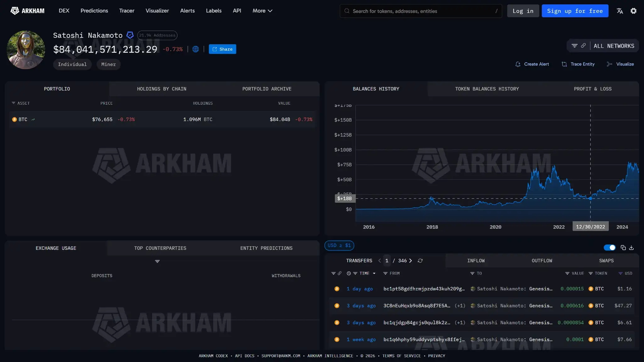Screen dimensions: 644x362
Task: Click the 21.9k Addresses badge
Action: point(157,35)
